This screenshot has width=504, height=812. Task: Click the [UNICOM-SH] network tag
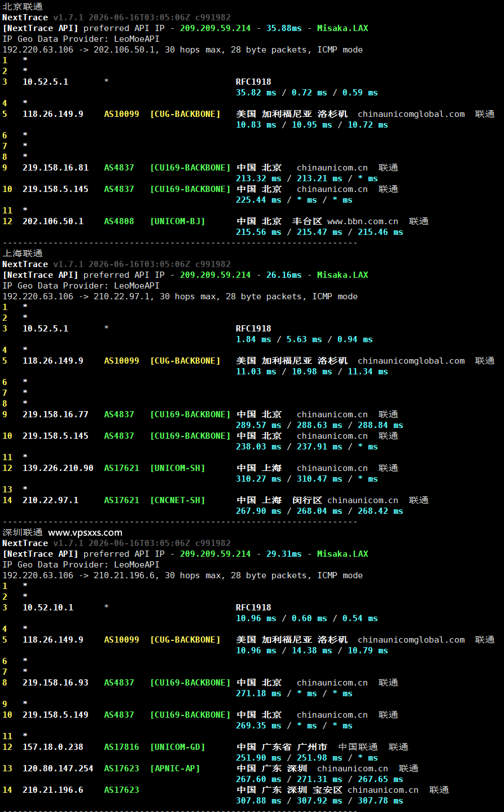coord(177,468)
